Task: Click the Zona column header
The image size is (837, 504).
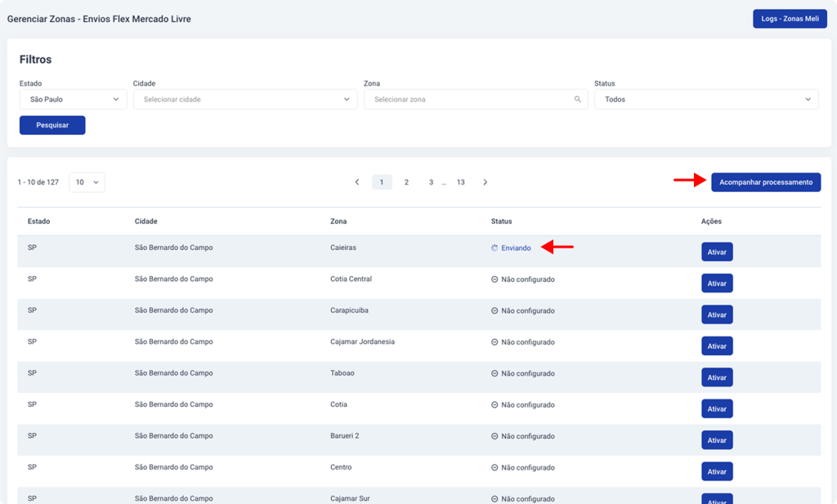Action: click(338, 221)
